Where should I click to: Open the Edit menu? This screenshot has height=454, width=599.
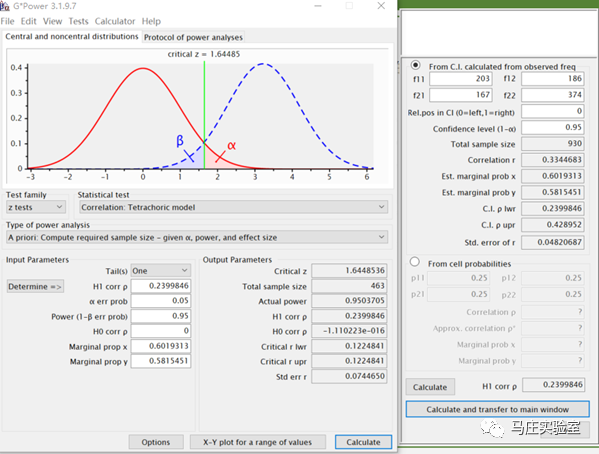[x=28, y=21]
